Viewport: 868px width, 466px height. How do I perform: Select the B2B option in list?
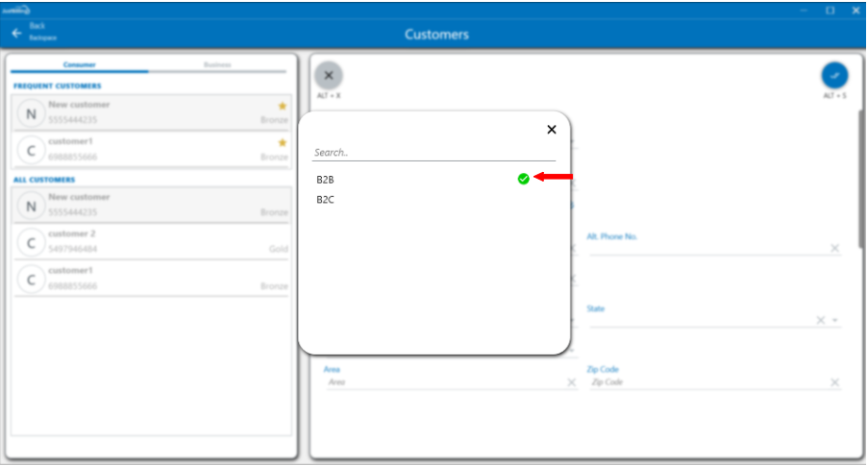tap(325, 180)
